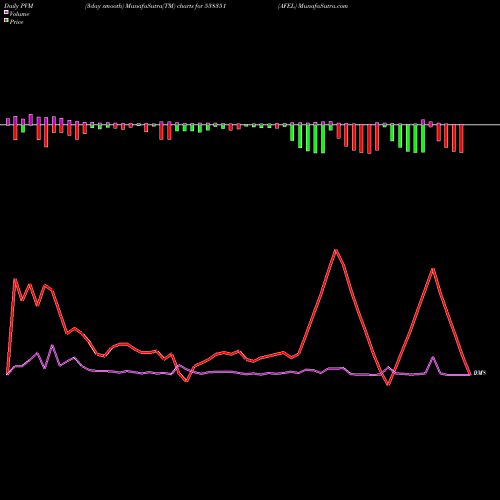Click the tallest red price line peak
This screenshot has height=500, width=500.
(336, 250)
